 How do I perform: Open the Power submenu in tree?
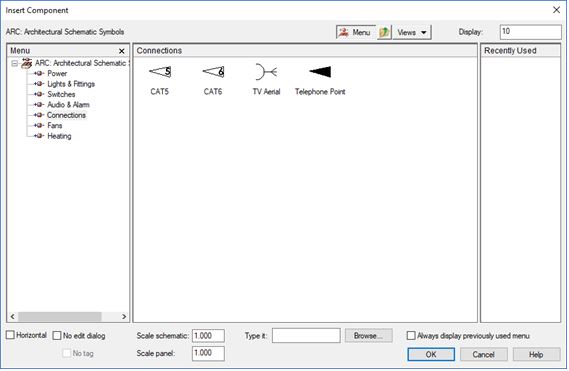(57, 73)
